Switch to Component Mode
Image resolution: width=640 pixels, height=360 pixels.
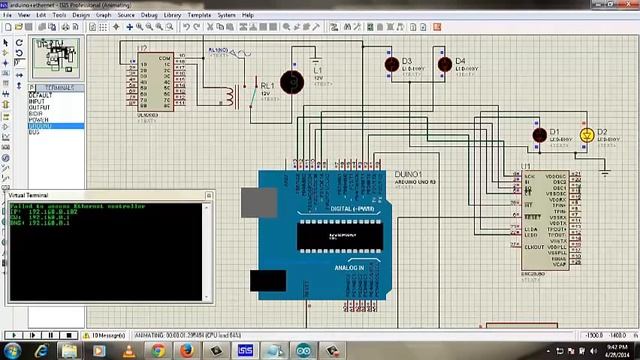click(6, 53)
